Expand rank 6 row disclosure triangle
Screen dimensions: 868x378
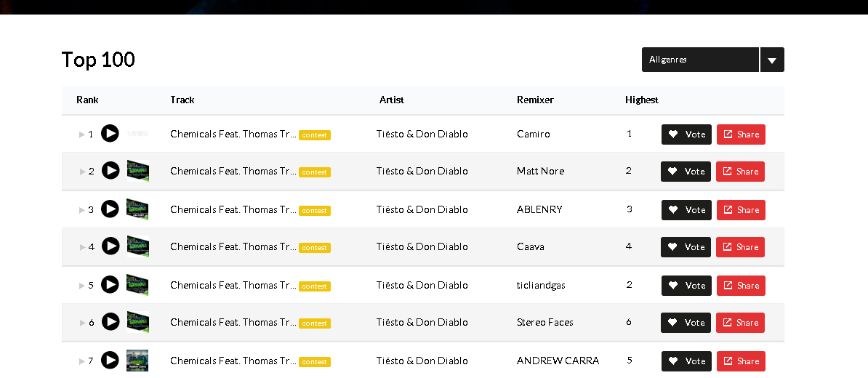pos(82,323)
